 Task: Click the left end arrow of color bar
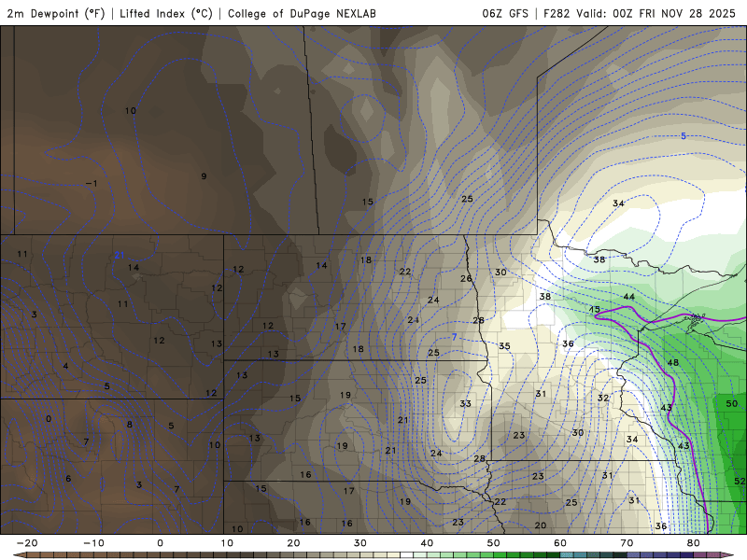click(x=18, y=555)
